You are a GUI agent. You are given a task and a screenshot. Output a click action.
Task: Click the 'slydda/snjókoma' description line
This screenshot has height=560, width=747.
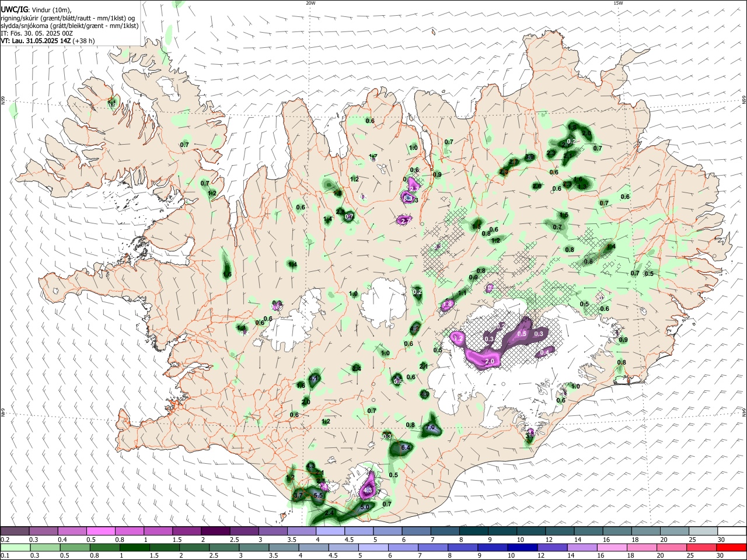click(69, 26)
